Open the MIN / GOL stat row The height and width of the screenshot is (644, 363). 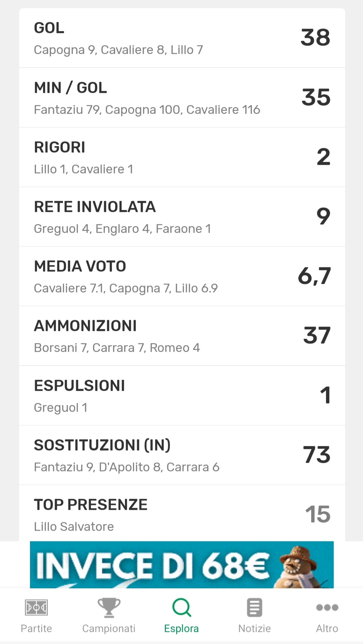pyautogui.click(x=182, y=98)
